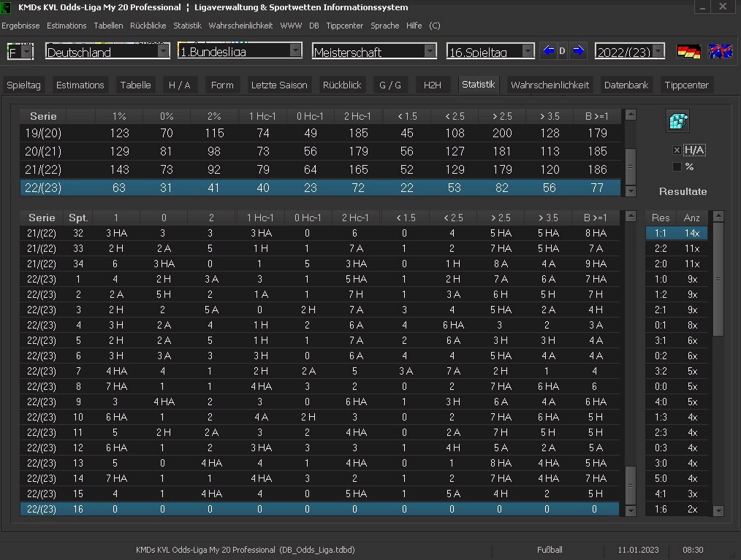
Task: Click scroll down arrow of season table
Action: tap(631, 191)
